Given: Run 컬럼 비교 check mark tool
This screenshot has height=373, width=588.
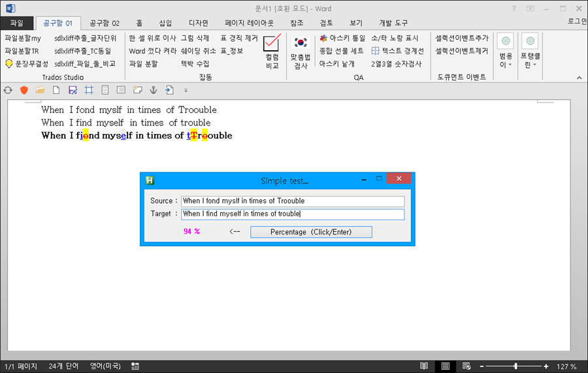Looking at the screenshot, I should (272, 52).
